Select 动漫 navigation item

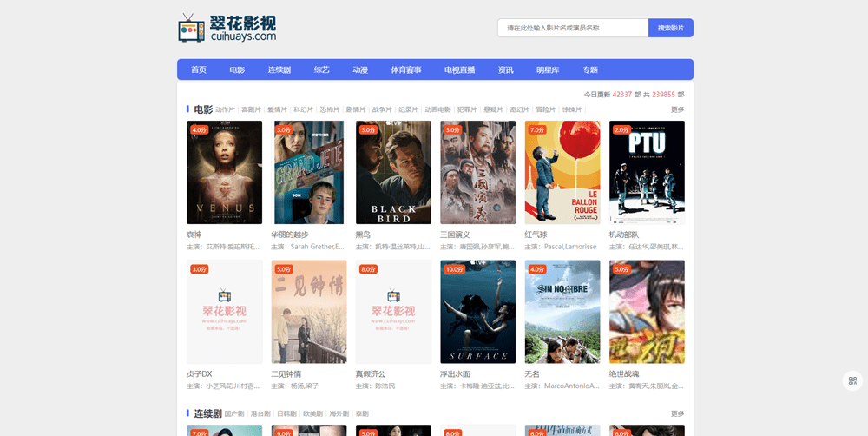pyautogui.click(x=360, y=69)
